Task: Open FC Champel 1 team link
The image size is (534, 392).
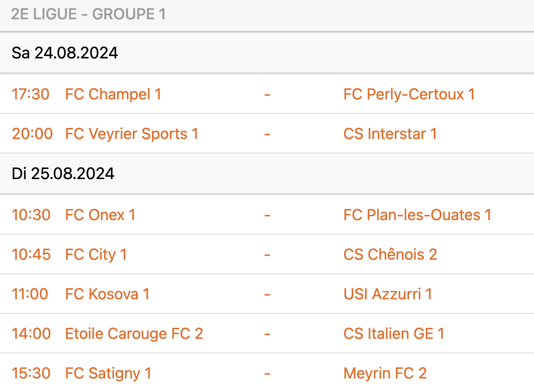Action: (x=113, y=94)
